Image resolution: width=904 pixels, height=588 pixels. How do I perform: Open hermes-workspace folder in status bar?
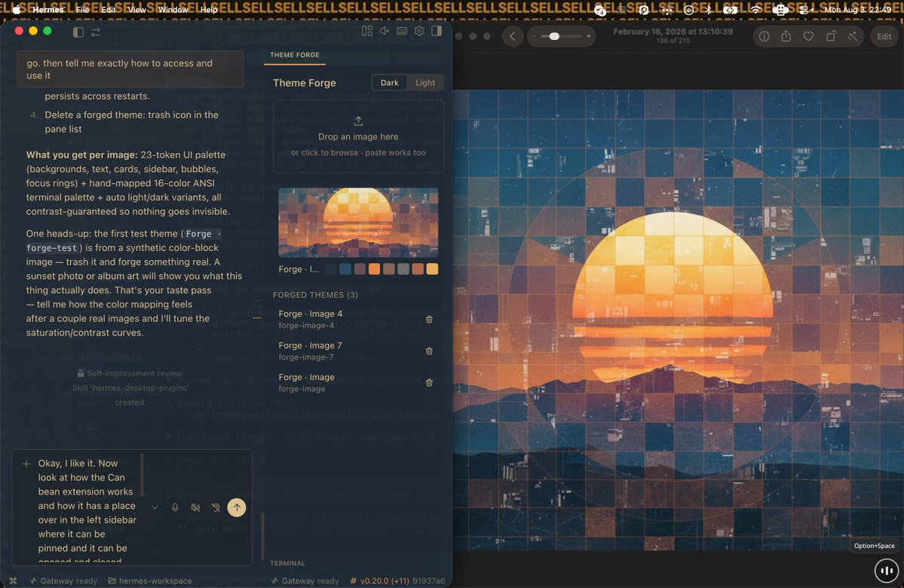pos(150,580)
